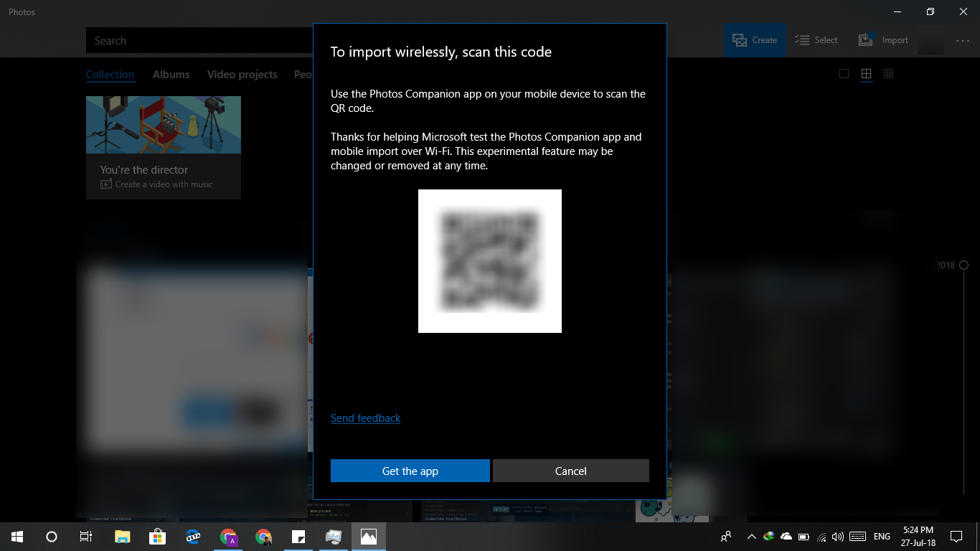The width and height of the screenshot is (980, 551).
Task: Open Task View on the taskbar
Action: pyautogui.click(x=85, y=537)
